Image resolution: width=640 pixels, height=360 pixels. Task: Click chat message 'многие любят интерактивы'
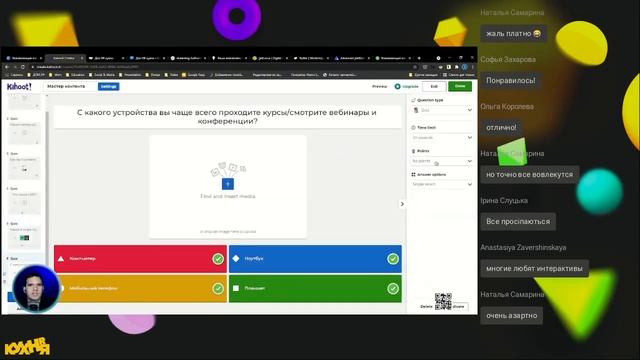[x=534, y=269]
